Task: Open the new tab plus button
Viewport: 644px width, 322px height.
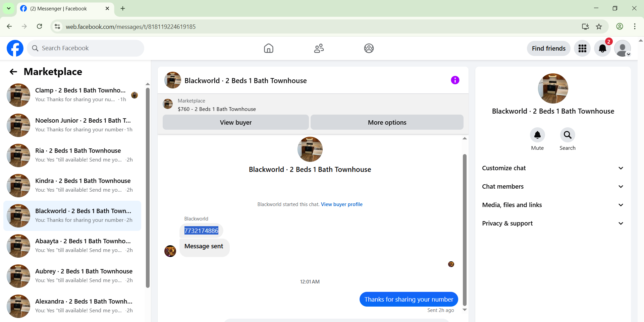Action: 123,8
